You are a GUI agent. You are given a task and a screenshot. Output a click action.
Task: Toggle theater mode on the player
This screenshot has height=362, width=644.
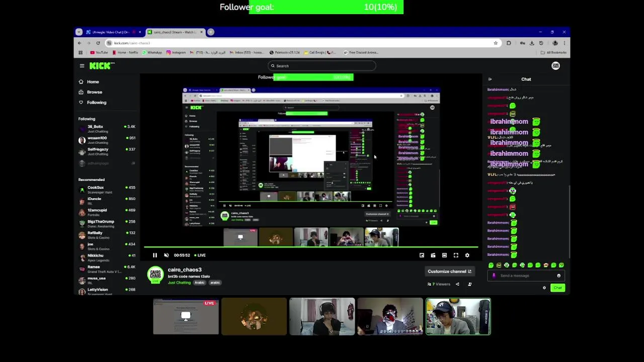[444, 255]
